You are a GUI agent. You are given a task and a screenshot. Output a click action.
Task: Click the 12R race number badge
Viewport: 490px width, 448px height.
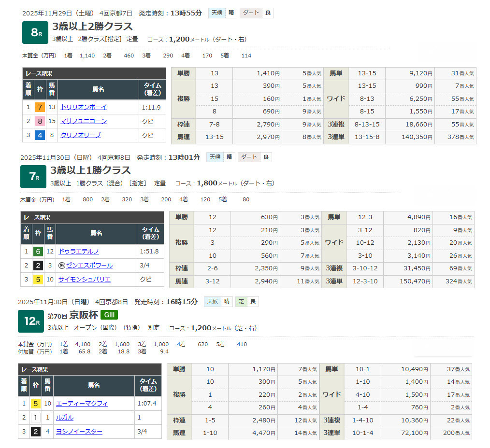pos(31,321)
